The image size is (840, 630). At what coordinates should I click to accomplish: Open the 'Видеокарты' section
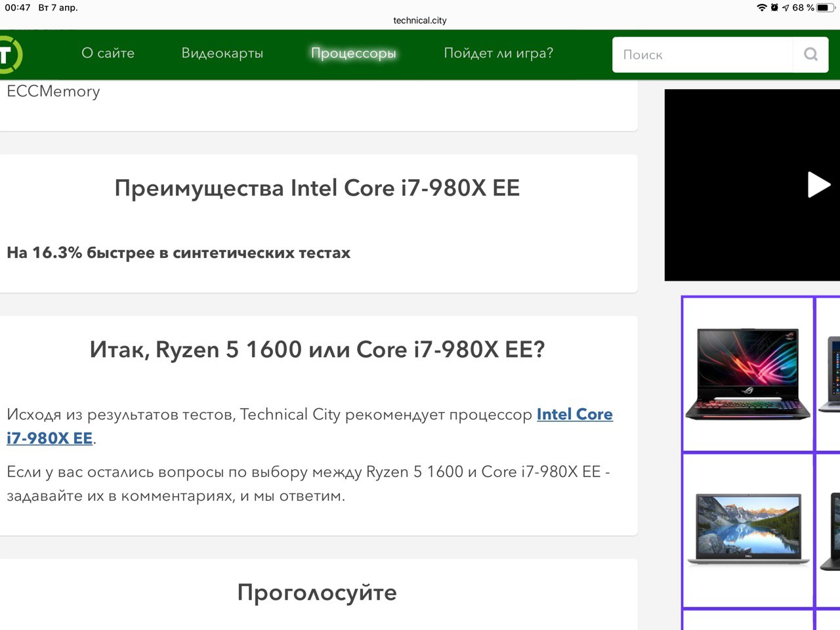click(222, 53)
